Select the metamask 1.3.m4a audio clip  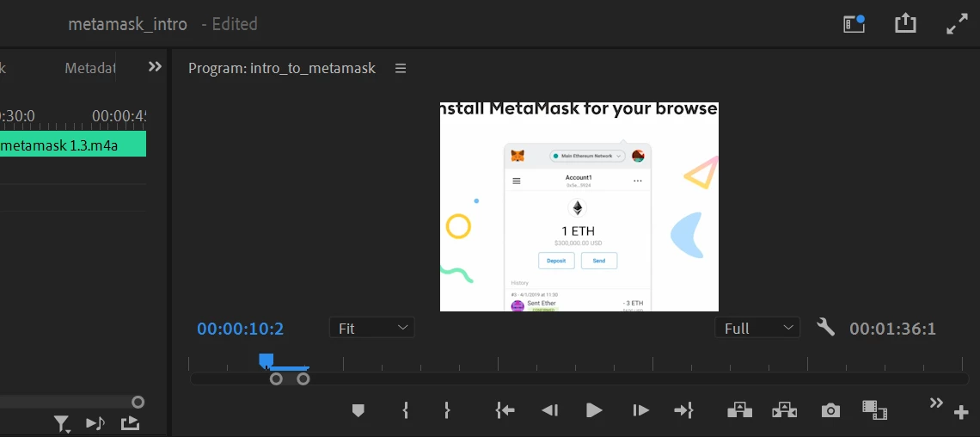pos(72,145)
